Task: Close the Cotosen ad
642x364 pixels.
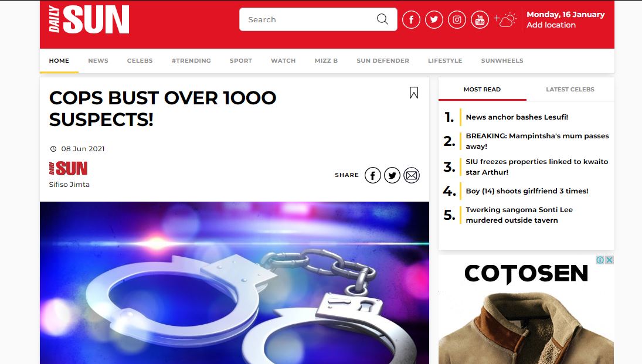Action: coord(609,260)
